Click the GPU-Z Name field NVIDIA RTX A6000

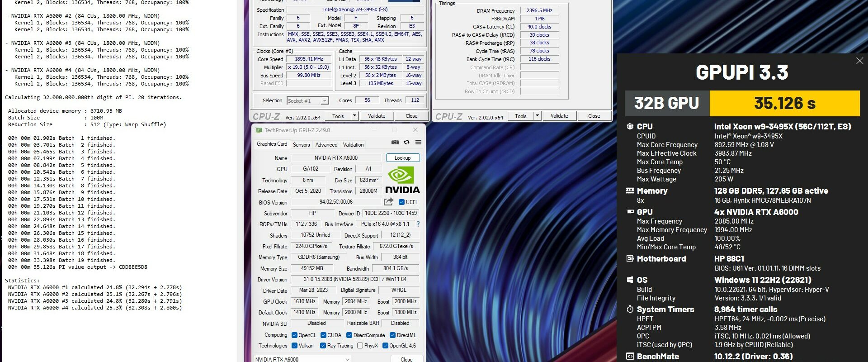click(336, 158)
